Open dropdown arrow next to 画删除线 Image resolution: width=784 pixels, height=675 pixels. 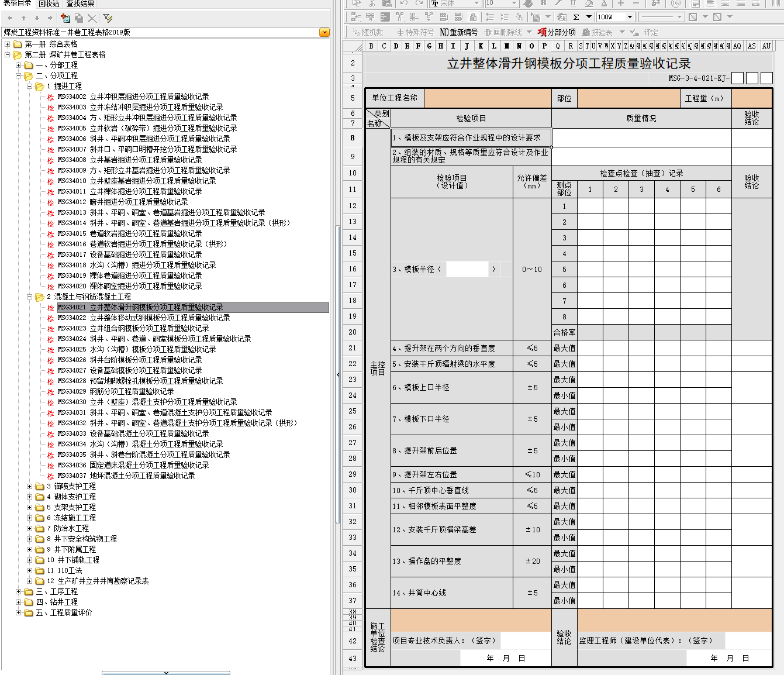pyautogui.click(x=529, y=32)
